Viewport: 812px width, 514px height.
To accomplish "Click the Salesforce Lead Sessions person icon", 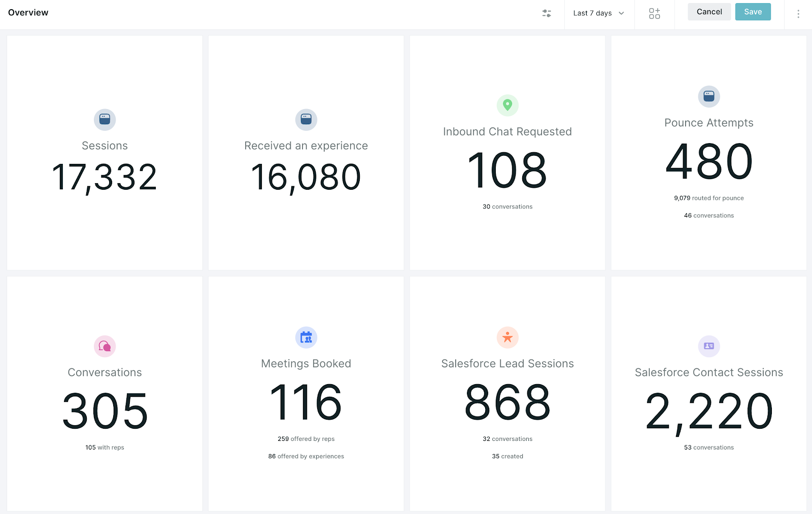I will [507, 337].
